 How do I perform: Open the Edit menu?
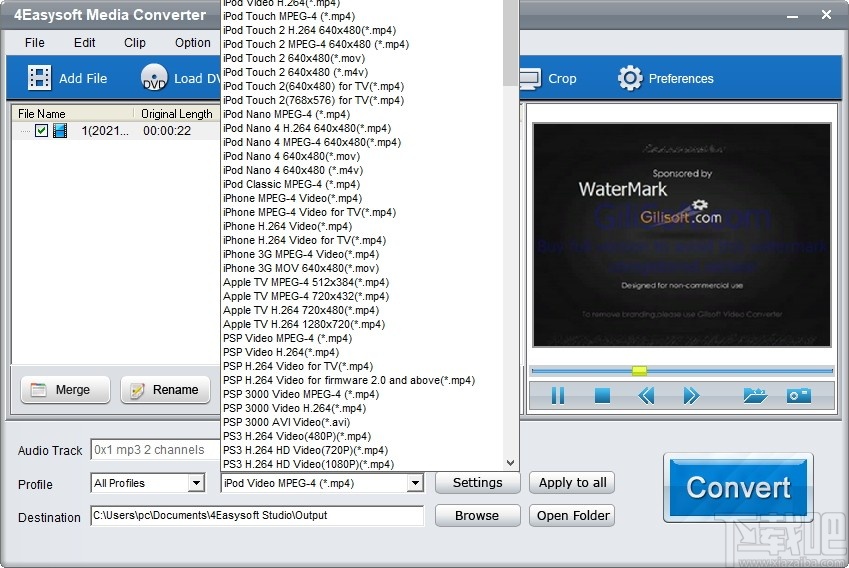84,43
